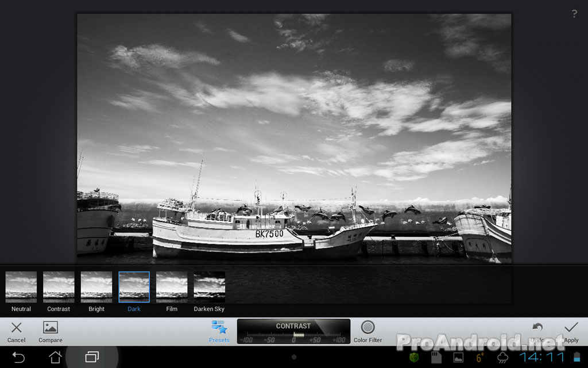588x368 pixels.
Task: Go to the Android home screen
Action: point(55,357)
